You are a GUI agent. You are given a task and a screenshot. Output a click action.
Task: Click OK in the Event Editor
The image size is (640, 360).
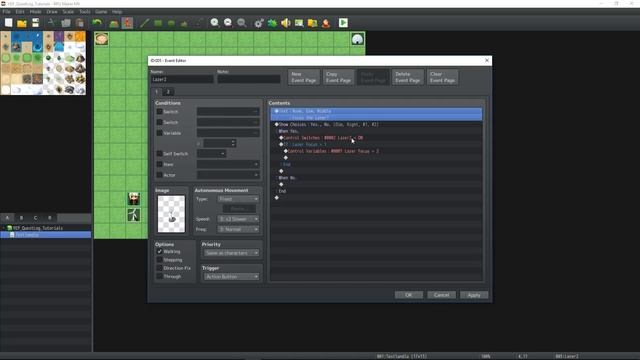409,295
